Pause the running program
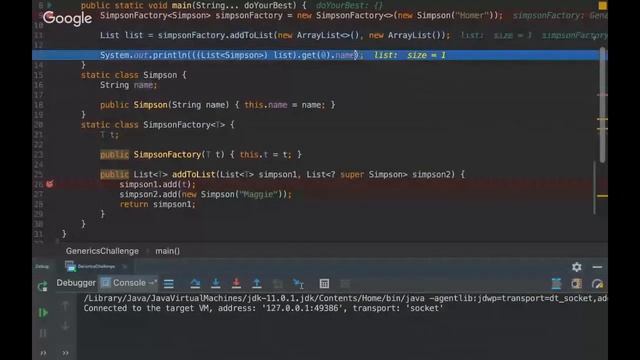The width and height of the screenshot is (640, 360). pyautogui.click(x=43, y=333)
